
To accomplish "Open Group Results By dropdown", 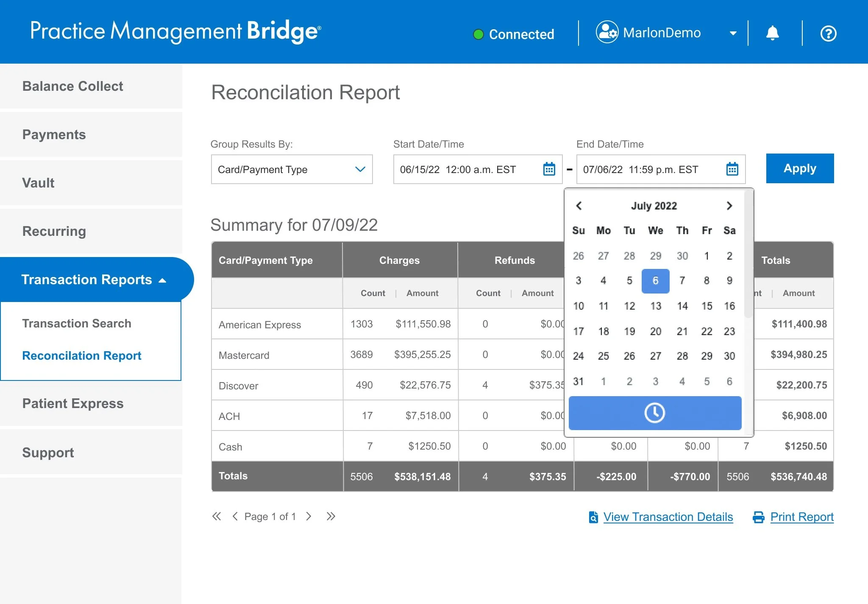I will (292, 169).
